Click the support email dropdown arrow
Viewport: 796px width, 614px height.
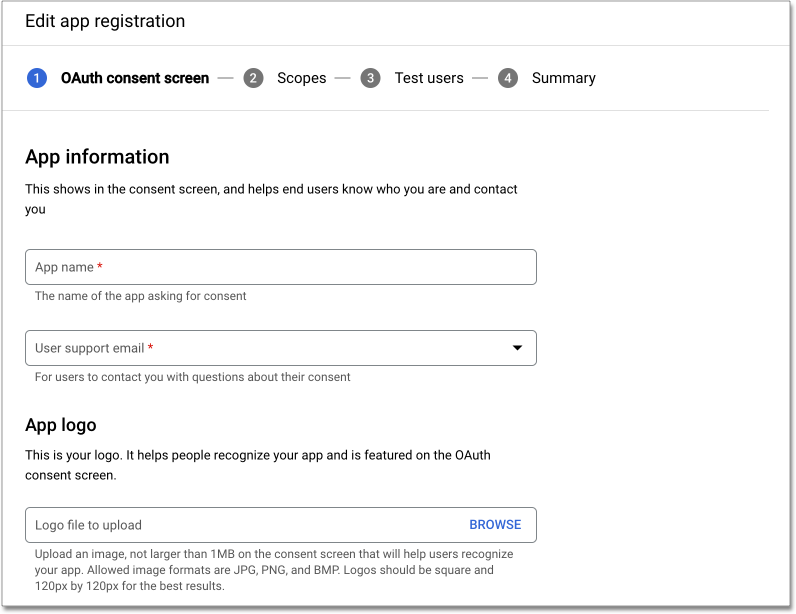517,348
